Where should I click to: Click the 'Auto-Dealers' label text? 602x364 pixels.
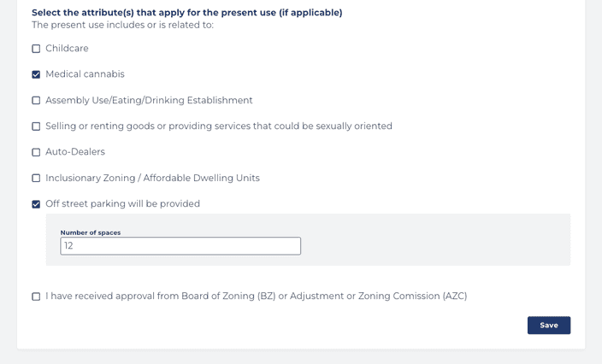click(x=75, y=152)
